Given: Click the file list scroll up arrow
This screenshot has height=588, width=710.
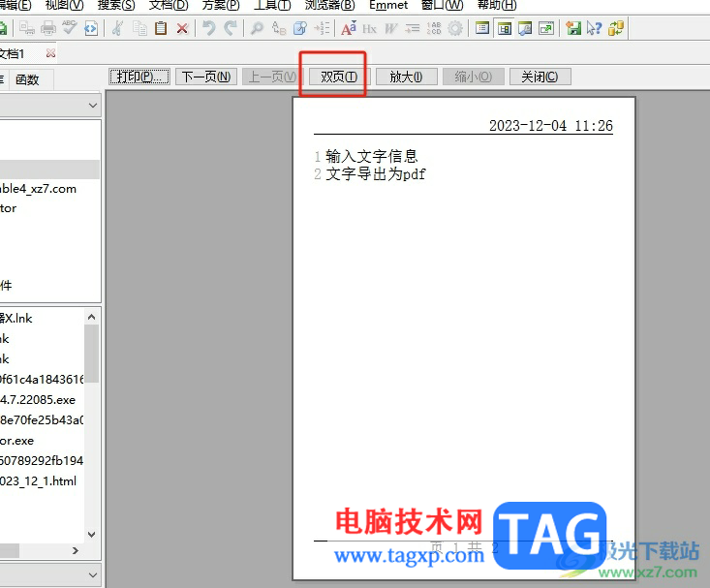Looking at the screenshot, I should (91, 317).
